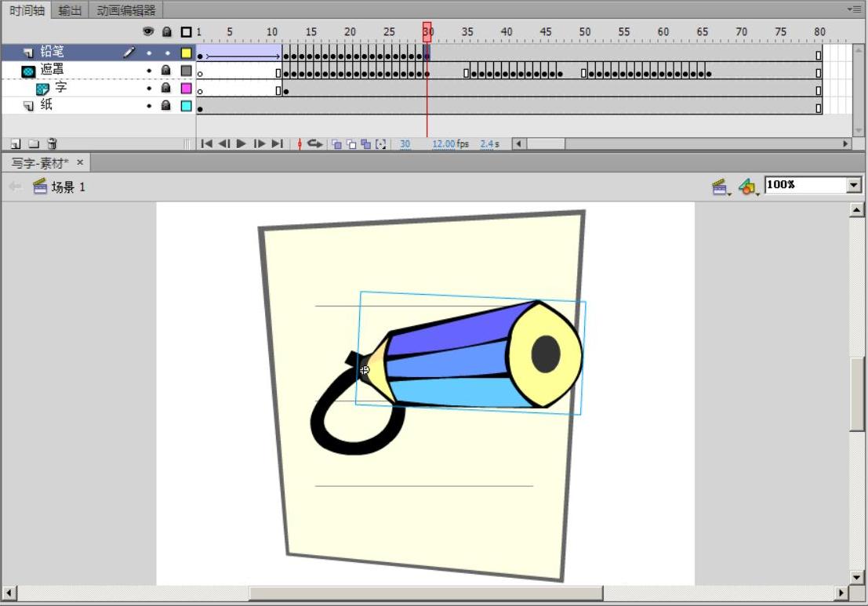The height and width of the screenshot is (606, 868).
Task: Toggle lock on the 纸 layer
Action: coord(166,106)
